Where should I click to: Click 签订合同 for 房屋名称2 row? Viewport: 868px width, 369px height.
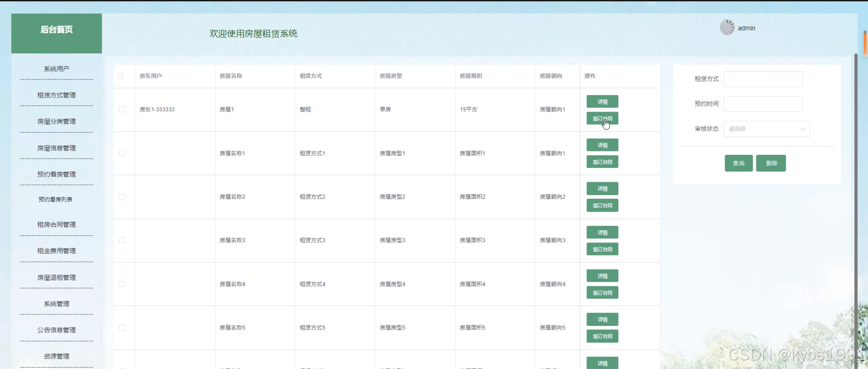[x=602, y=205]
